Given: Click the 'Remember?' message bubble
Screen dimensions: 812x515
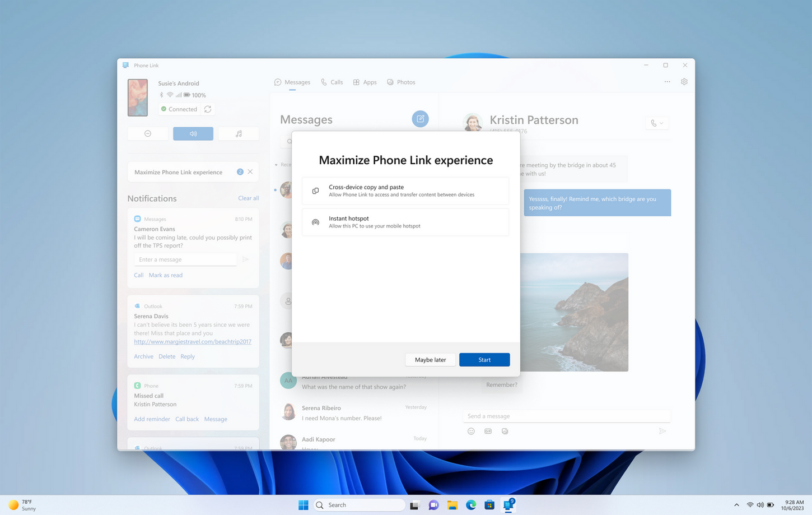Looking at the screenshot, I should tap(502, 385).
